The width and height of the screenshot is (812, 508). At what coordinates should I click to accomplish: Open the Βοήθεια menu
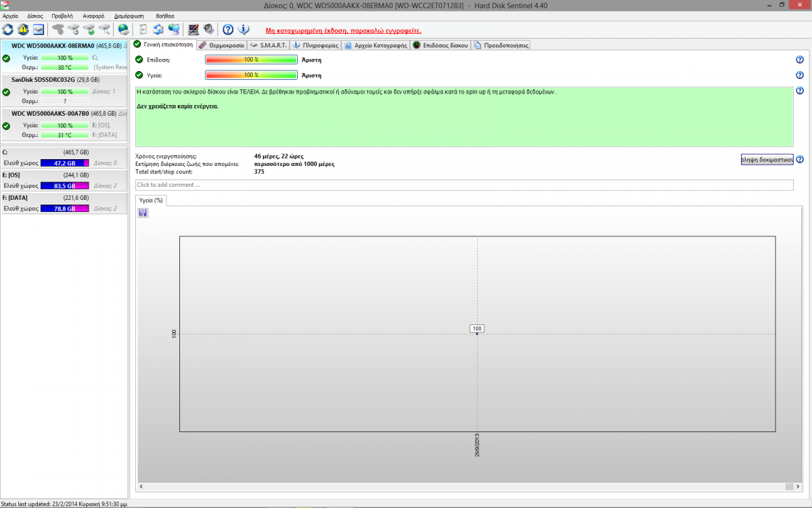click(x=165, y=16)
